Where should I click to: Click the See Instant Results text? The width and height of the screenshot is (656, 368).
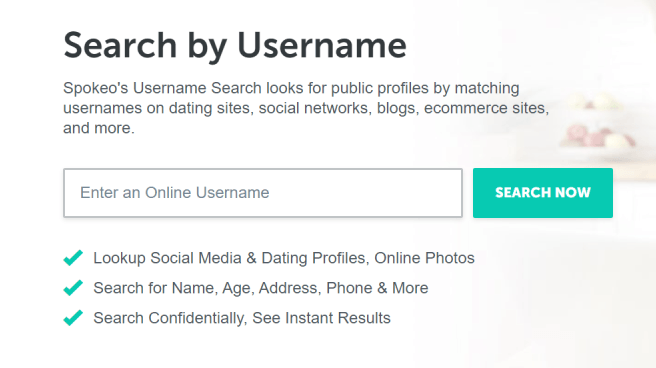click(x=321, y=318)
